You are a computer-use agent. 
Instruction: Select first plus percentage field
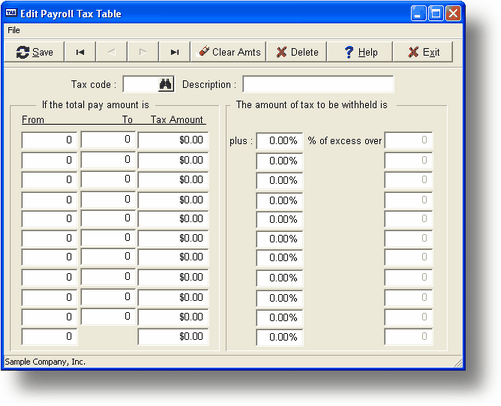(279, 141)
